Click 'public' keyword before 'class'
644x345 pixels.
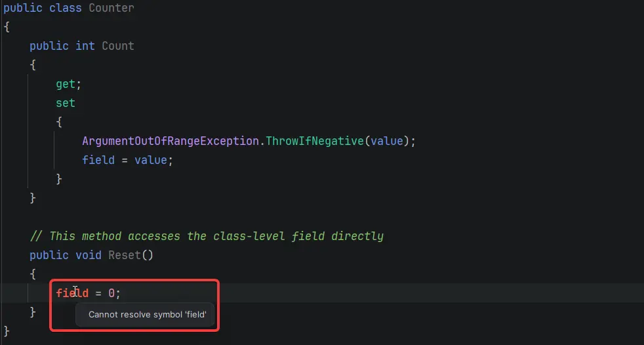(x=23, y=8)
